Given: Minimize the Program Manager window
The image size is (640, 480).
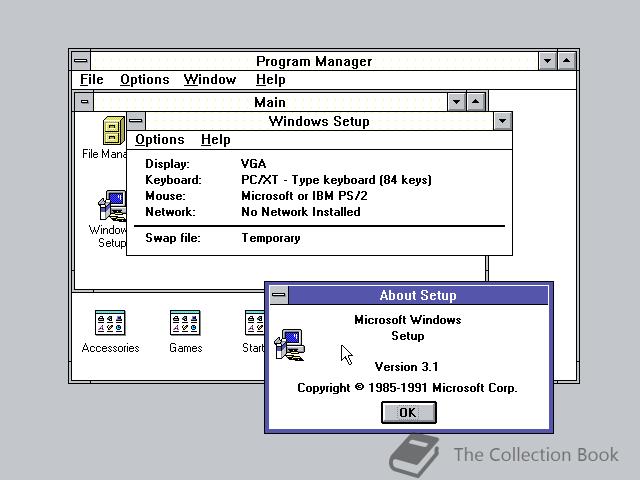Looking at the screenshot, I should point(547,61).
